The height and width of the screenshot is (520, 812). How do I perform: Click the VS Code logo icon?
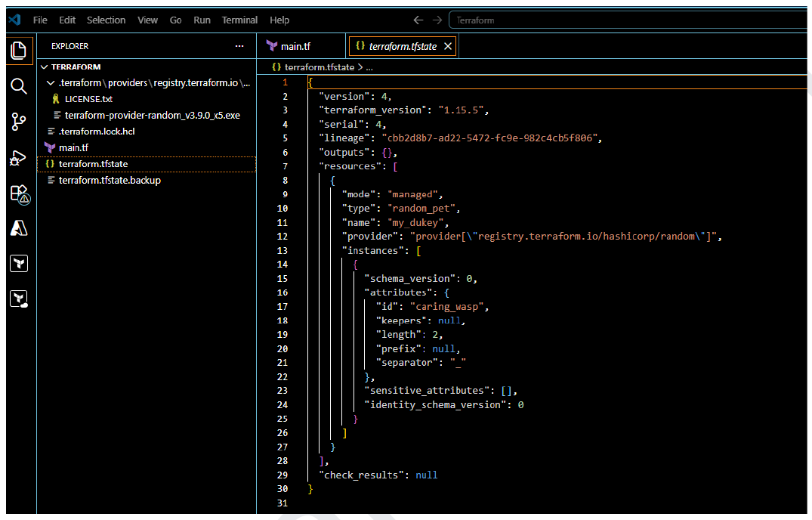point(15,20)
